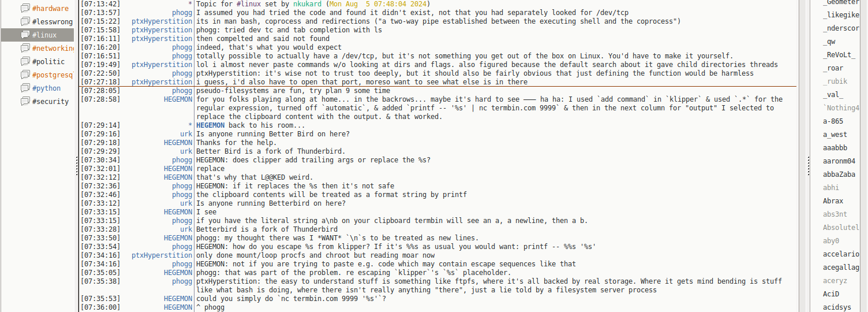
Task: Click the #politic channel chat icon
Action: pos(25,62)
